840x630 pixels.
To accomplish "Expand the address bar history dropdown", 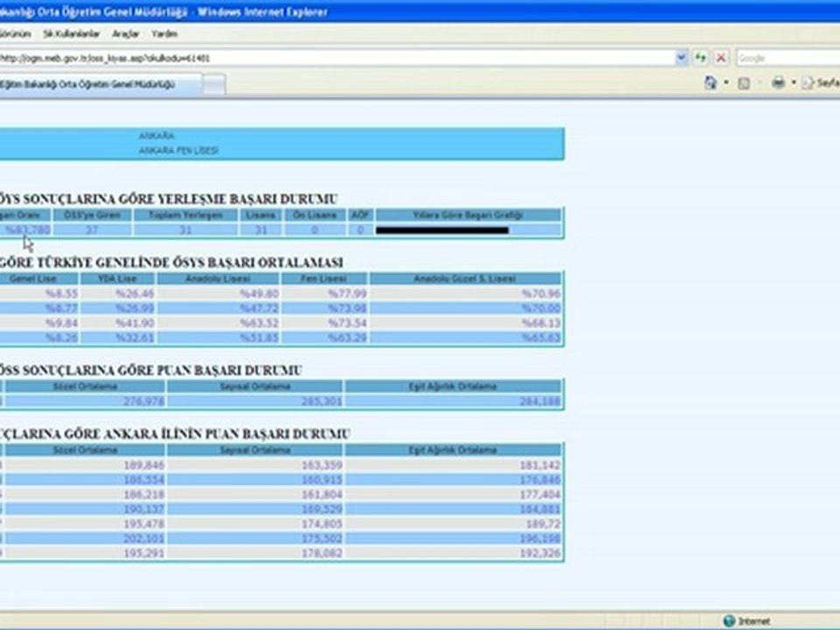I will click(x=682, y=58).
